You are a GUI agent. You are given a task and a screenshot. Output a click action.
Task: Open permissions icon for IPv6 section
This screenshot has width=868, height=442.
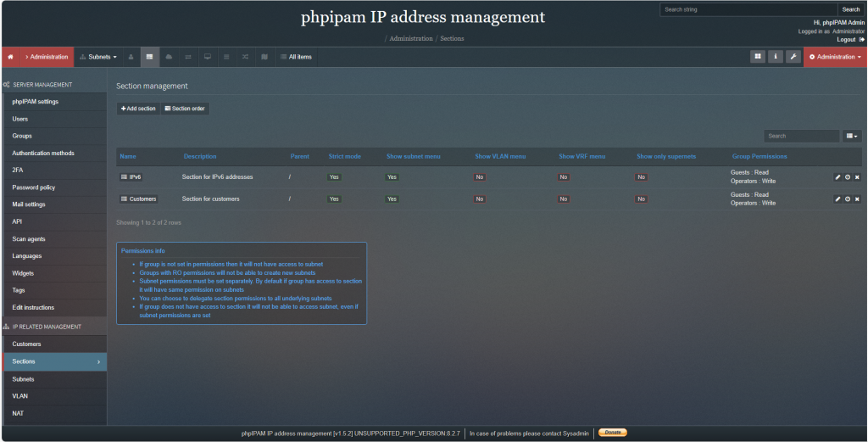848,177
